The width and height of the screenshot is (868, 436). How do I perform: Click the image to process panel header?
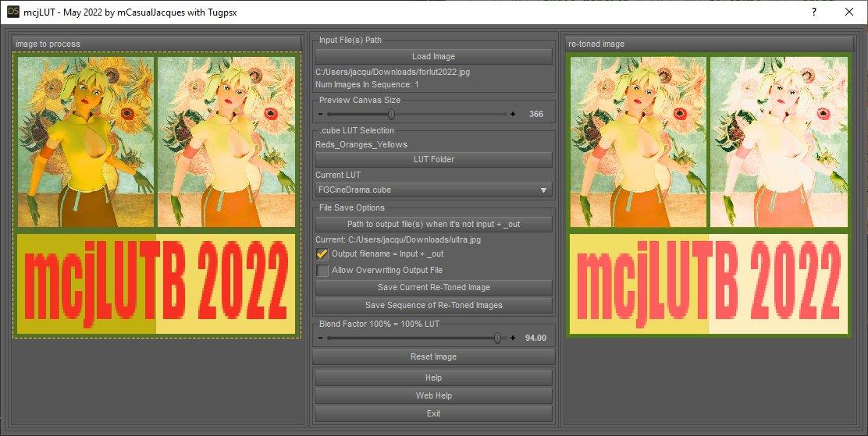click(x=157, y=44)
